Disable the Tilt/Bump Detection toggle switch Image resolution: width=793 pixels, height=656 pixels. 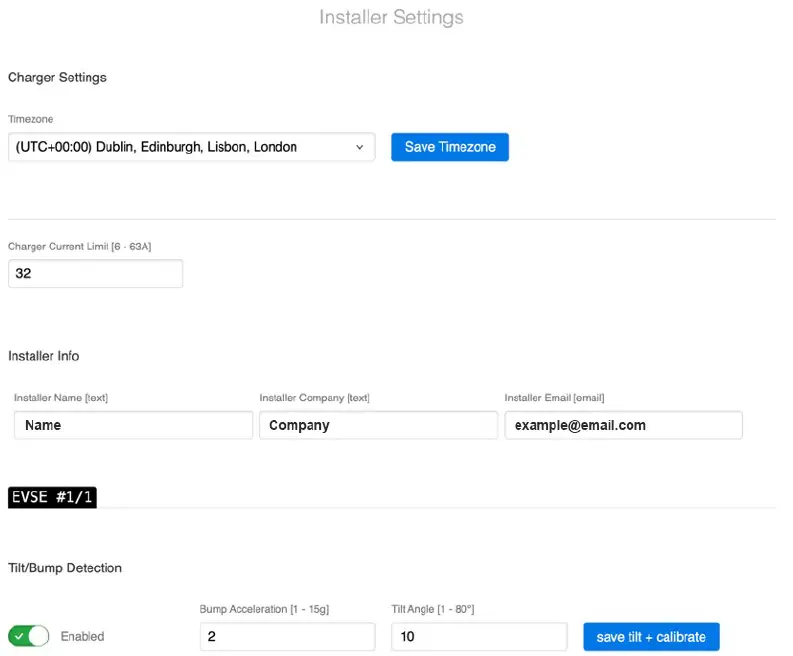pos(28,636)
